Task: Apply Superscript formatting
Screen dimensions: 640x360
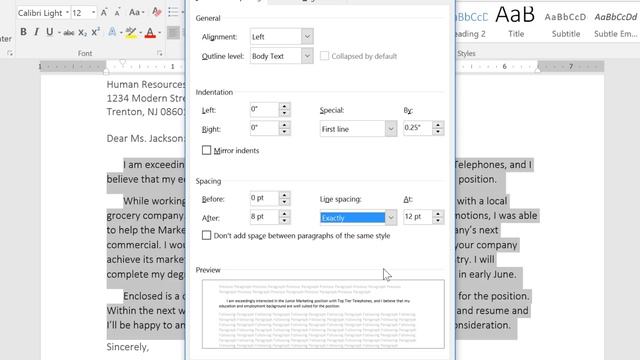Action: tap(96, 32)
